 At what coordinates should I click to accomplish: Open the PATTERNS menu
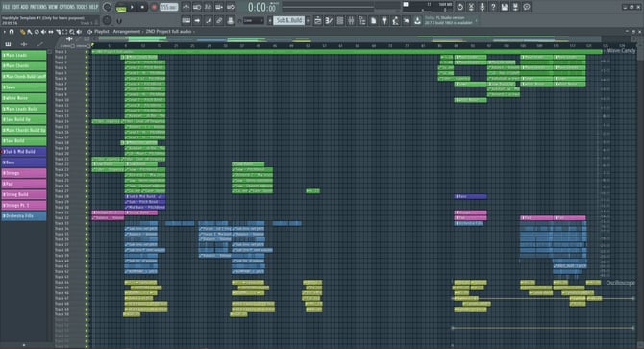click(x=37, y=7)
